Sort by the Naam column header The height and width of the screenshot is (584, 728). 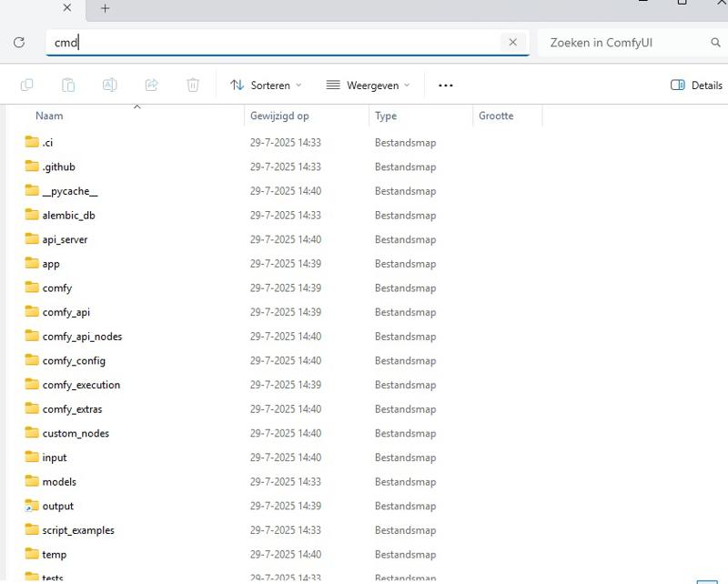point(49,116)
